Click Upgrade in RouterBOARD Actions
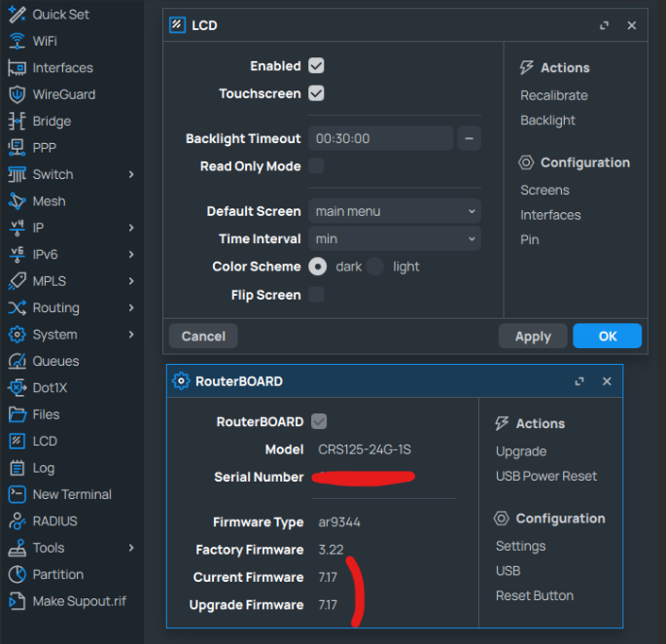This screenshot has height=644, width=666. 521,451
